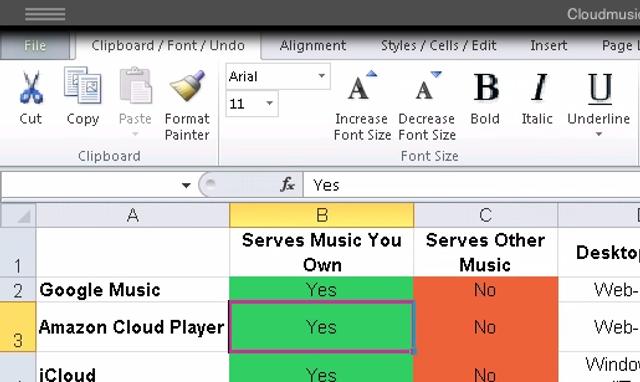640x382 pixels.
Task: Click red No cell in iCloud row
Action: (486, 367)
